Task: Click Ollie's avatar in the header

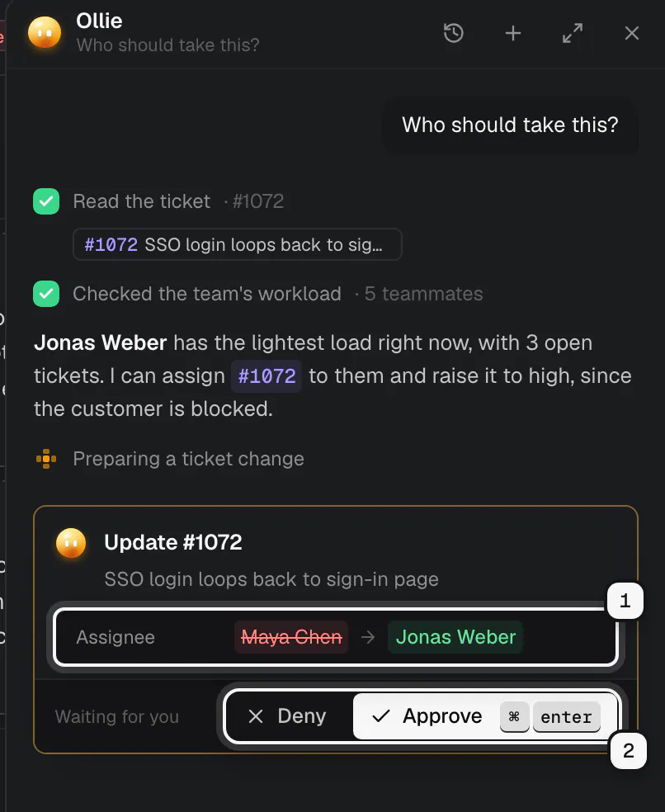Action: pos(45,33)
